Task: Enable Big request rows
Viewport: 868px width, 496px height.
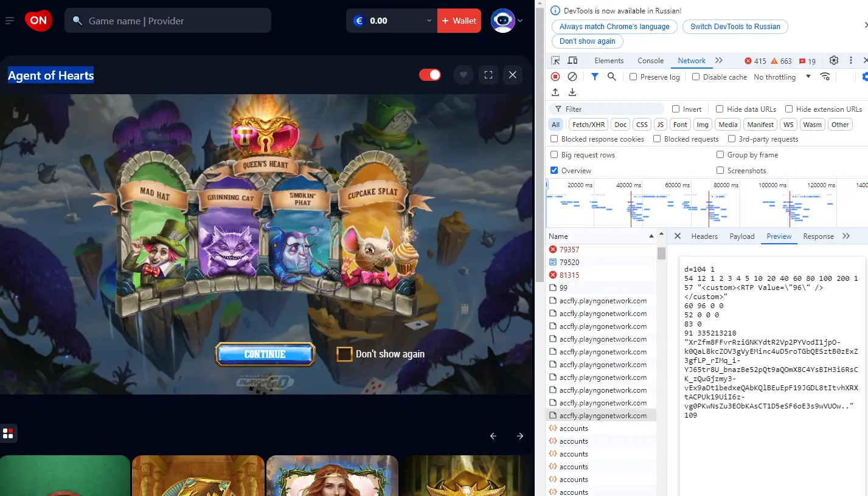Action: [554, 155]
